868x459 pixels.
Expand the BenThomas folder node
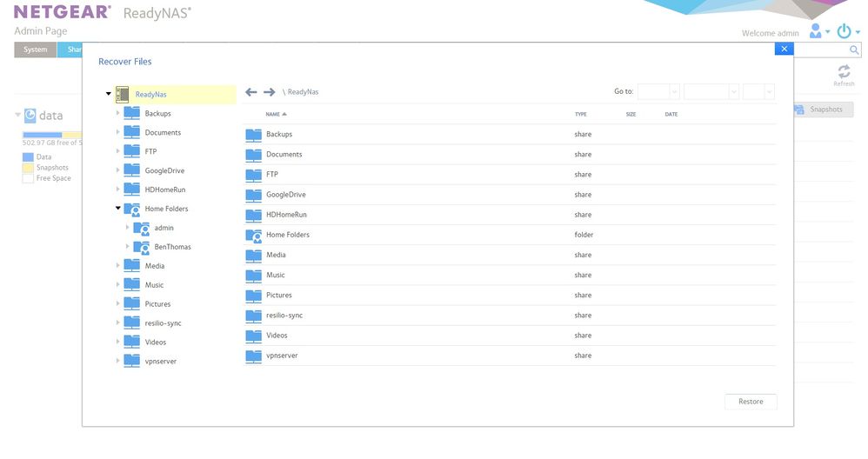(128, 247)
